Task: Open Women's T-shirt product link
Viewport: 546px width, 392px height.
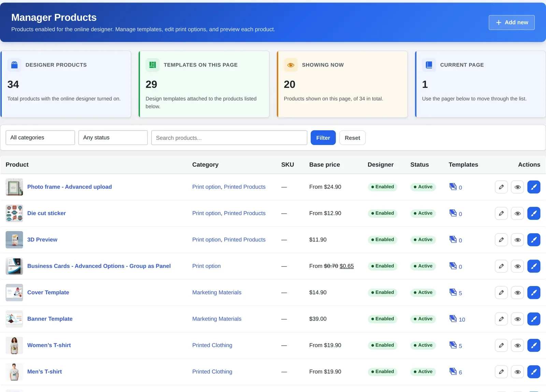Action: (x=49, y=345)
